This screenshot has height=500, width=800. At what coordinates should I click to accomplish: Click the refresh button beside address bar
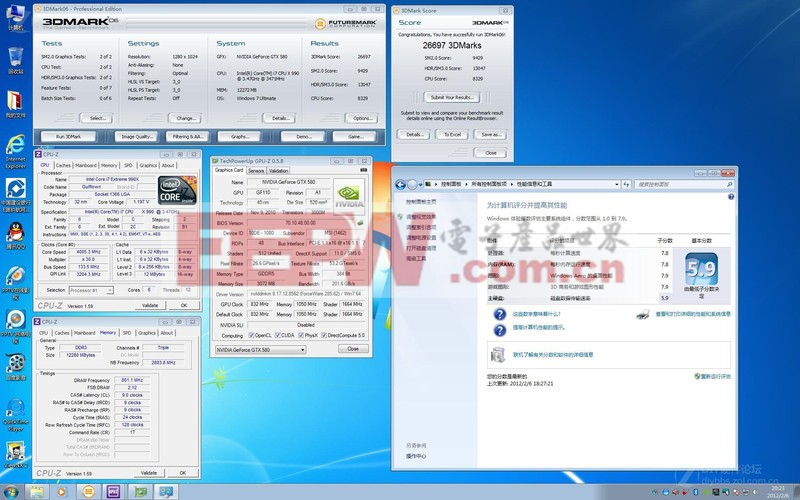(627, 184)
